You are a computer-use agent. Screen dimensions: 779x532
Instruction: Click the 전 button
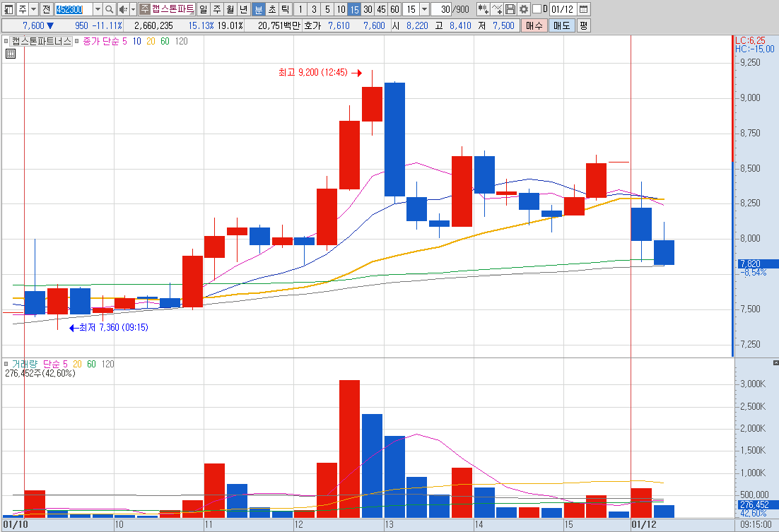tap(46, 9)
